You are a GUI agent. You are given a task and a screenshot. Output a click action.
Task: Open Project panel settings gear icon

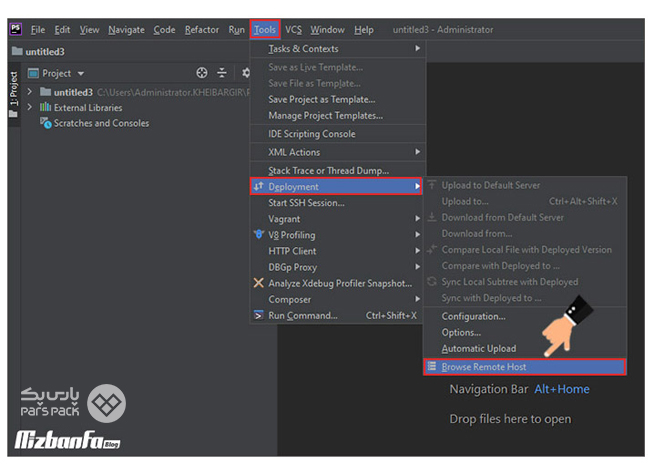tap(246, 73)
